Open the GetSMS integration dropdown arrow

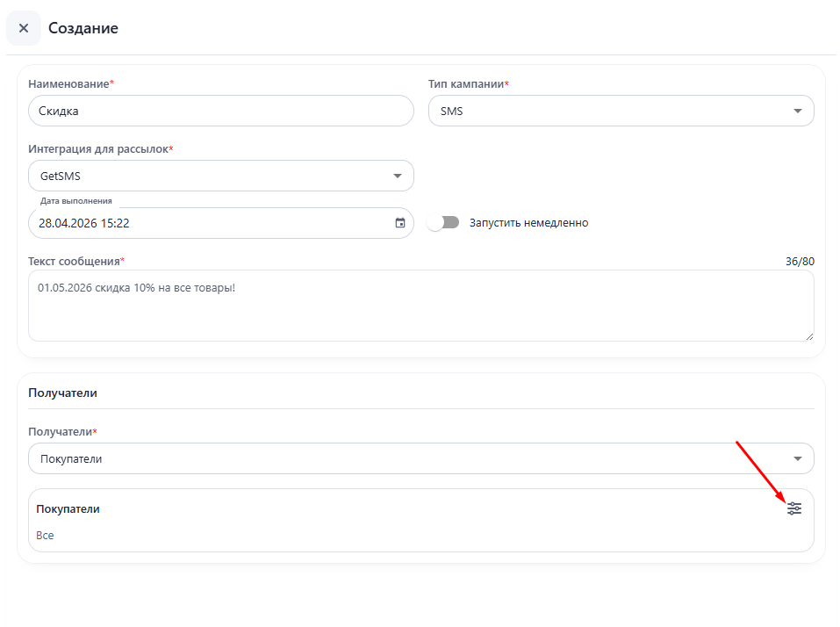[397, 176]
